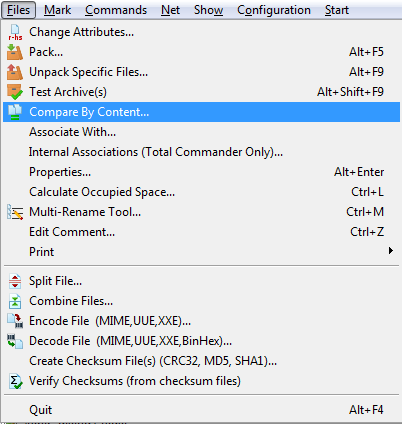Click the Combine Files icon
The height and width of the screenshot is (424, 402).
[15, 301]
